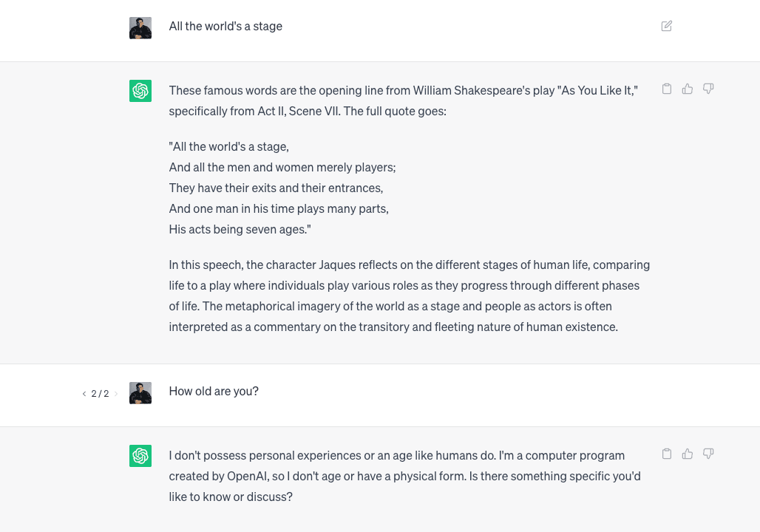Copy the Shakespeare quote response to clipboard

pyautogui.click(x=667, y=89)
